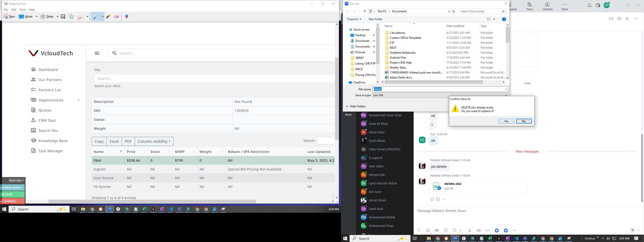Click the Send Snip envelope icon
The image size is (644, 242).
coord(80,17)
